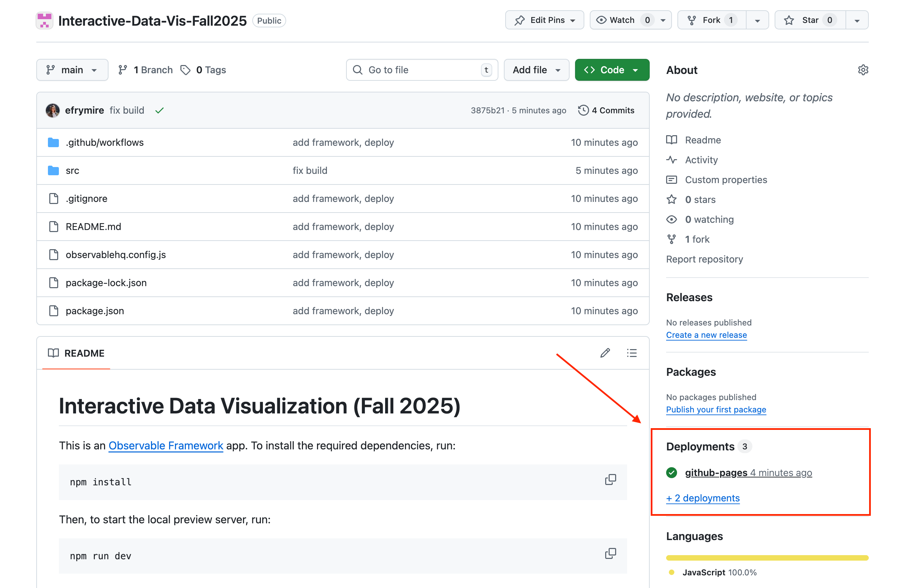This screenshot has height=588, width=903.
Task: Open the green Code dropdown
Action: pos(612,70)
